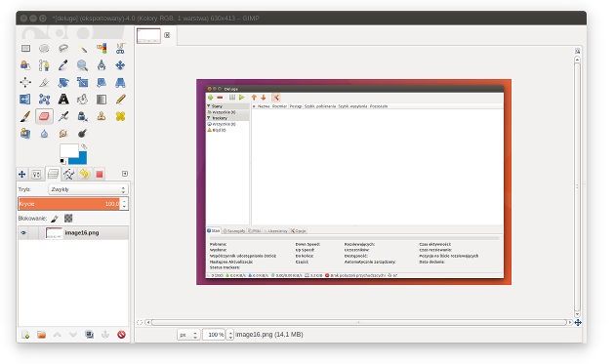Select the Blur/Sharpen droplet tool

pyautogui.click(x=44, y=134)
